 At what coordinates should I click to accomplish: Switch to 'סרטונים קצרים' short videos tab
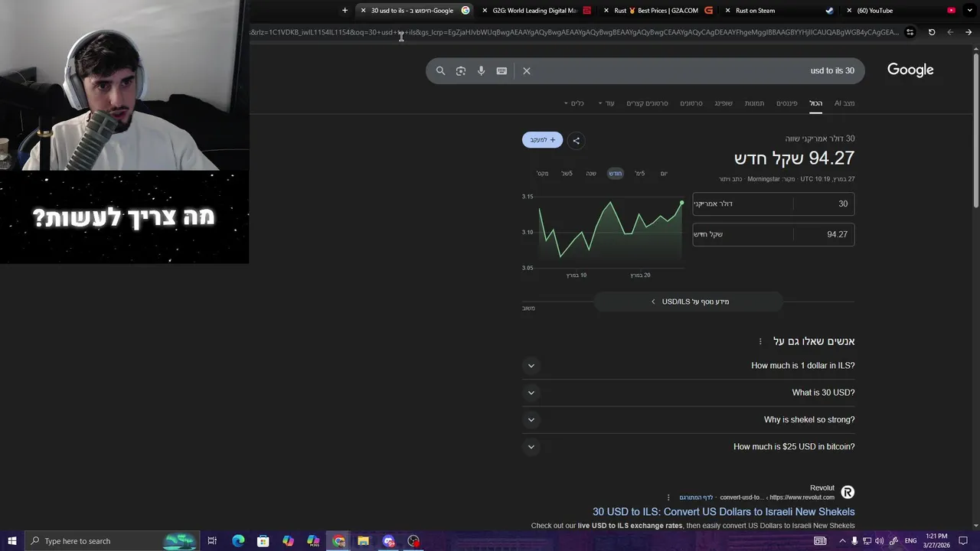coord(647,103)
